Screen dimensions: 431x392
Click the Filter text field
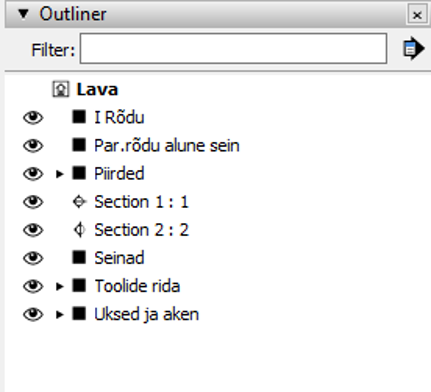click(233, 48)
